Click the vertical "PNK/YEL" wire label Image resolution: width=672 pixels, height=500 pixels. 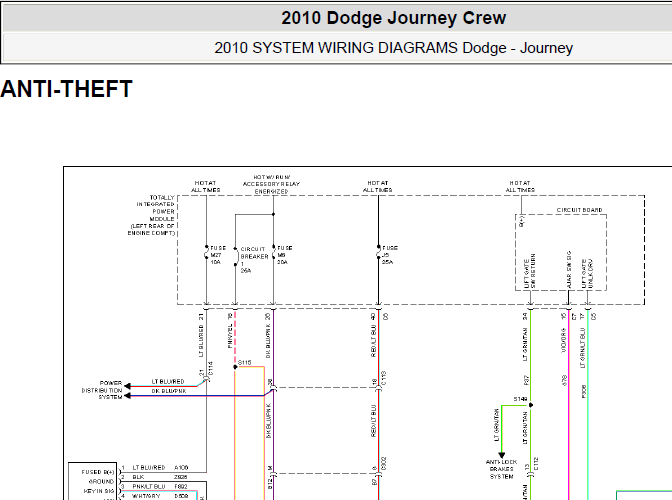point(230,335)
